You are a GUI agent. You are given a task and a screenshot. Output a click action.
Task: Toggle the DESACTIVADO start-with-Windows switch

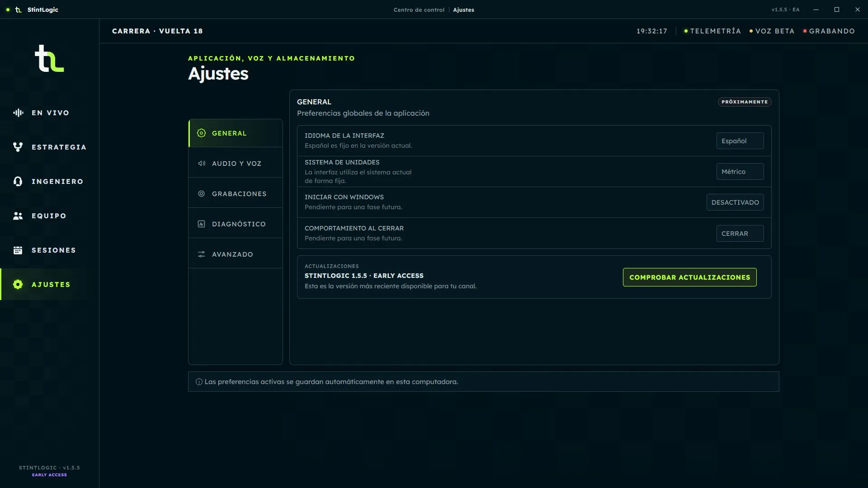(735, 202)
